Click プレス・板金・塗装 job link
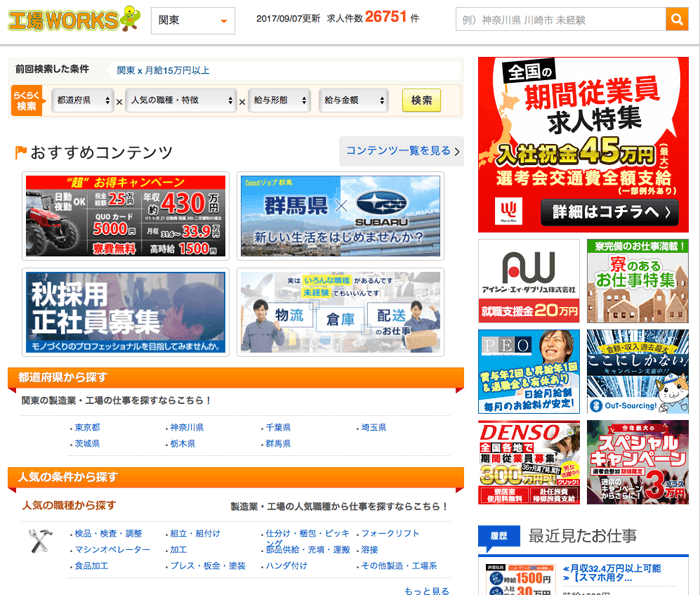 coord(208,566)
